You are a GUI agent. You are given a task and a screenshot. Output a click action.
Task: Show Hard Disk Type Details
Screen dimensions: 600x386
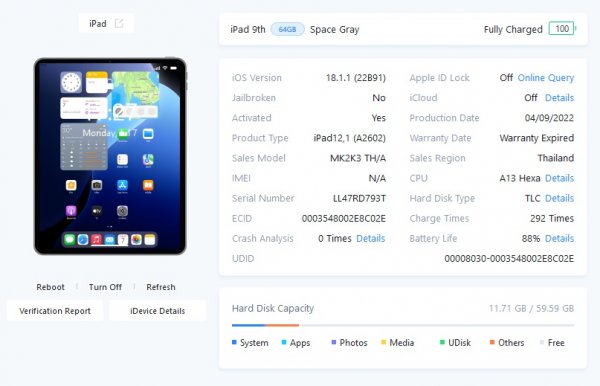[559, 198]
